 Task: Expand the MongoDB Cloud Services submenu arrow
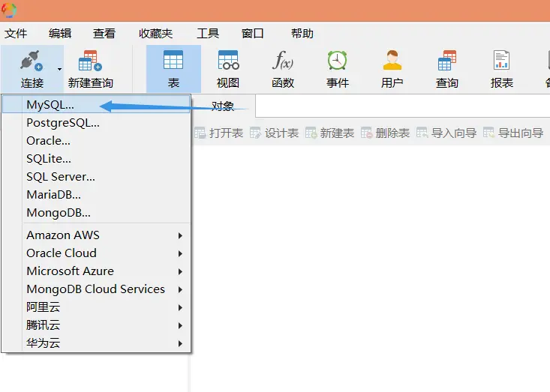point(180,289)
